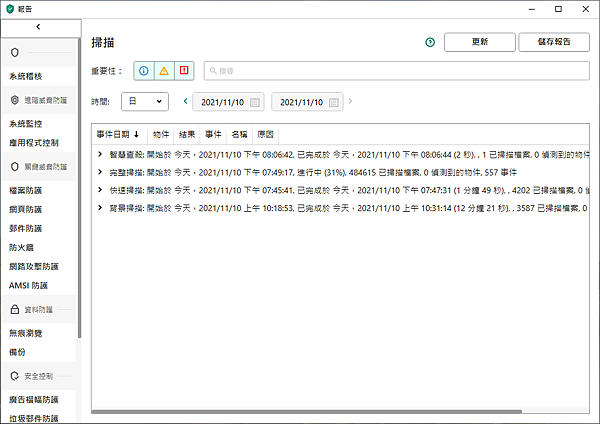Image resolution: width=600 pixels, height=424 pixels.
Task: Click the 安全控制 section icon
Action: tap(15, 376)
